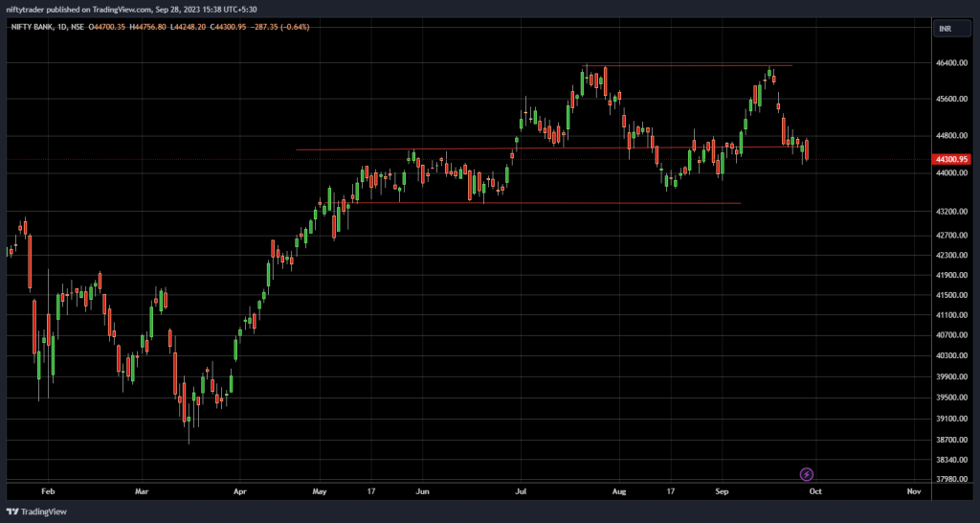Click the 44800.00 price axis label
The width and height of the screenshot is (980, 523).
952,136
